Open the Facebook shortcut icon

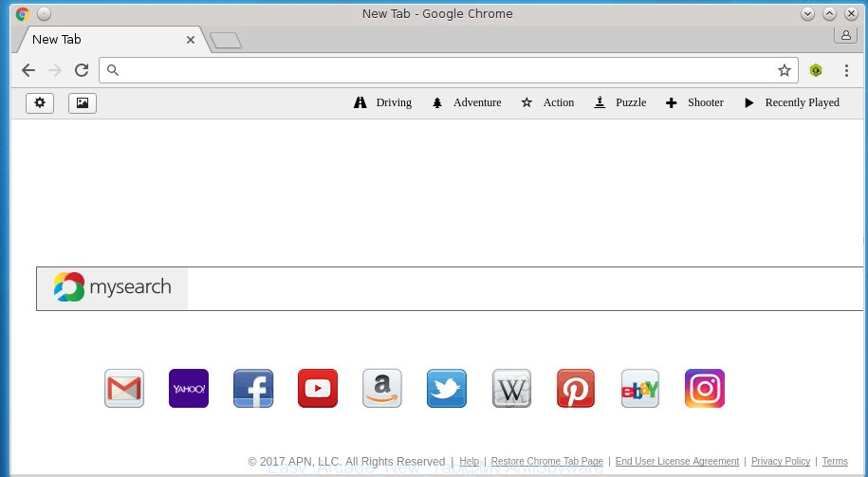[x=253, y=389]
